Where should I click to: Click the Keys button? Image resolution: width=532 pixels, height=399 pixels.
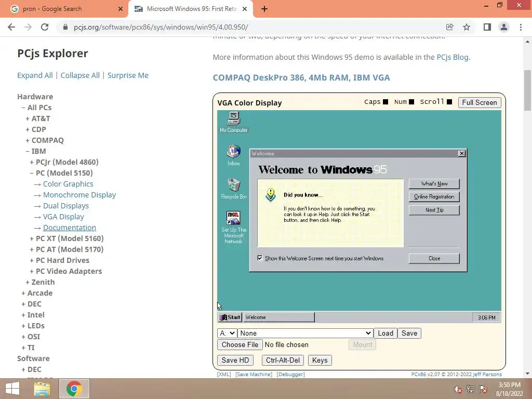(x=320, y=361)
